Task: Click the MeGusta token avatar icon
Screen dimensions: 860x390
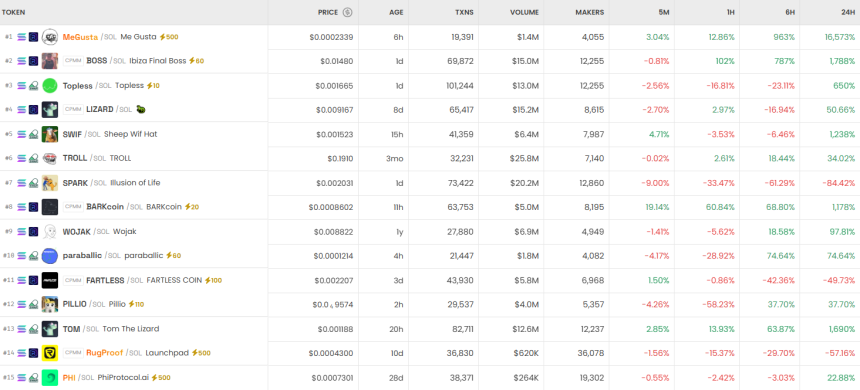Action: [50, 37]
